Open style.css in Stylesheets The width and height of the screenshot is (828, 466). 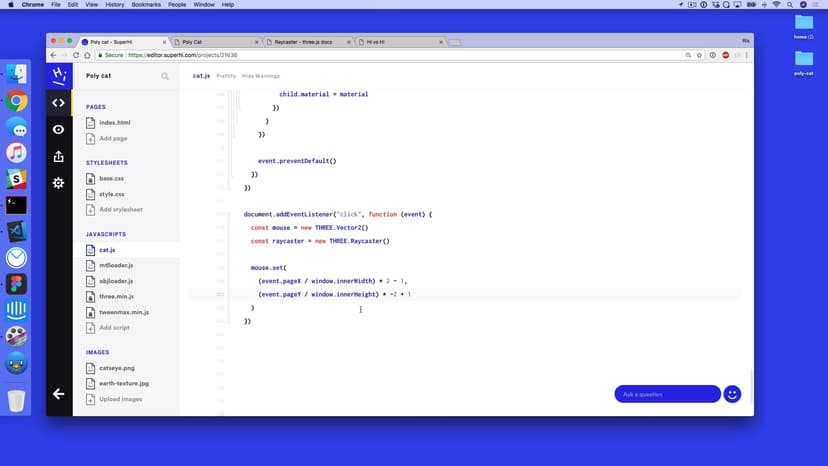[112, 194]
